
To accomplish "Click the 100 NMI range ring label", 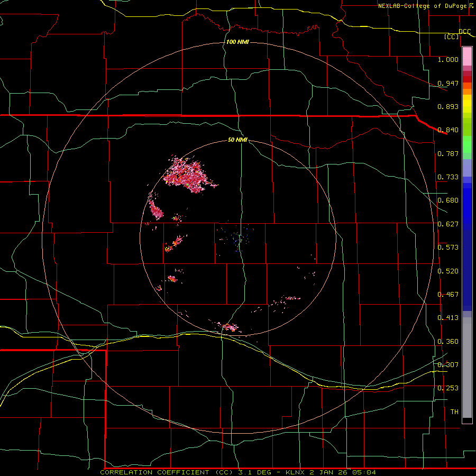I will (x=237, y=42).
